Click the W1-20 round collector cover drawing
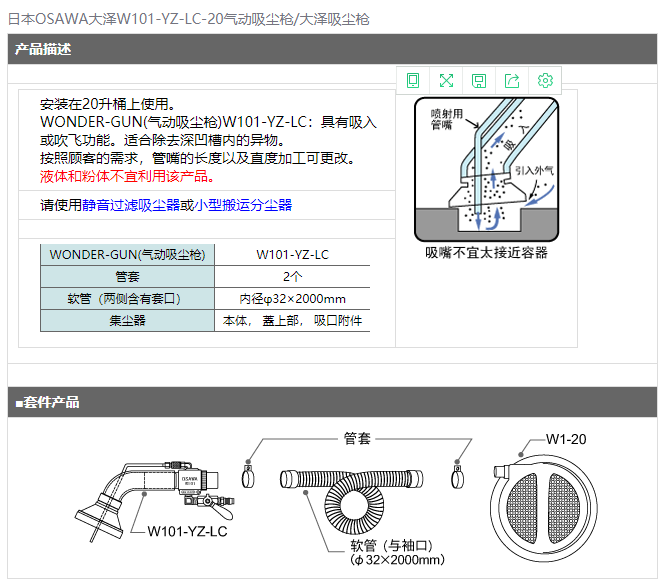 click(x=546, y=500)
